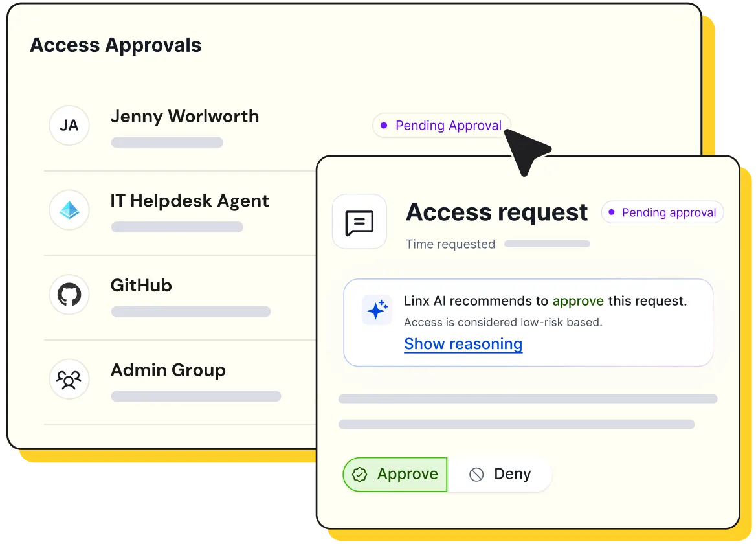Click the GitHub logo icon
This screenshot has width=756, height=544.
[69, 294]
